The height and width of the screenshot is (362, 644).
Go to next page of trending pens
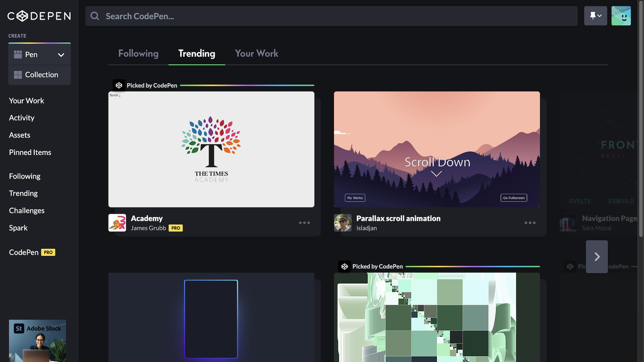pos(597,257)
